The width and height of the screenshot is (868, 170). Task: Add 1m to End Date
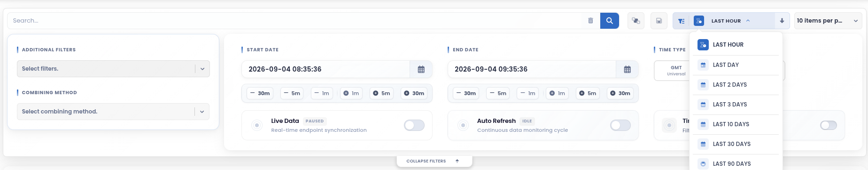pos(557,93)
